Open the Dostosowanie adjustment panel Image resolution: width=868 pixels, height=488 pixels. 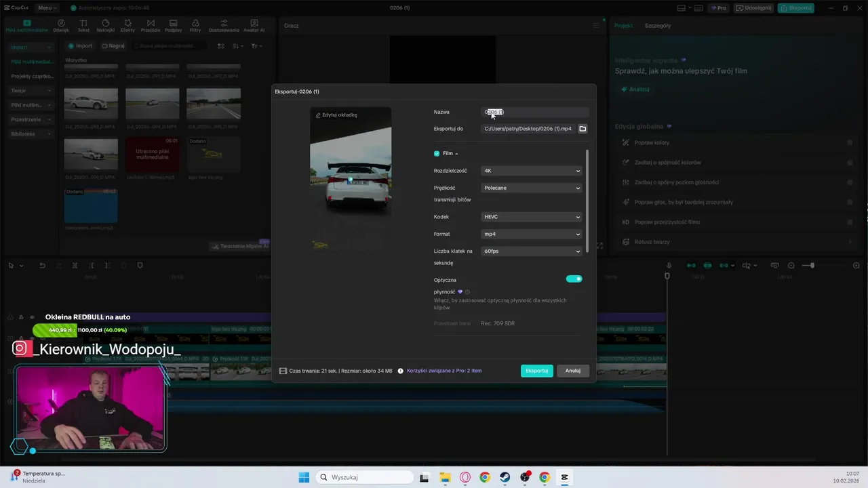point(224,26)
